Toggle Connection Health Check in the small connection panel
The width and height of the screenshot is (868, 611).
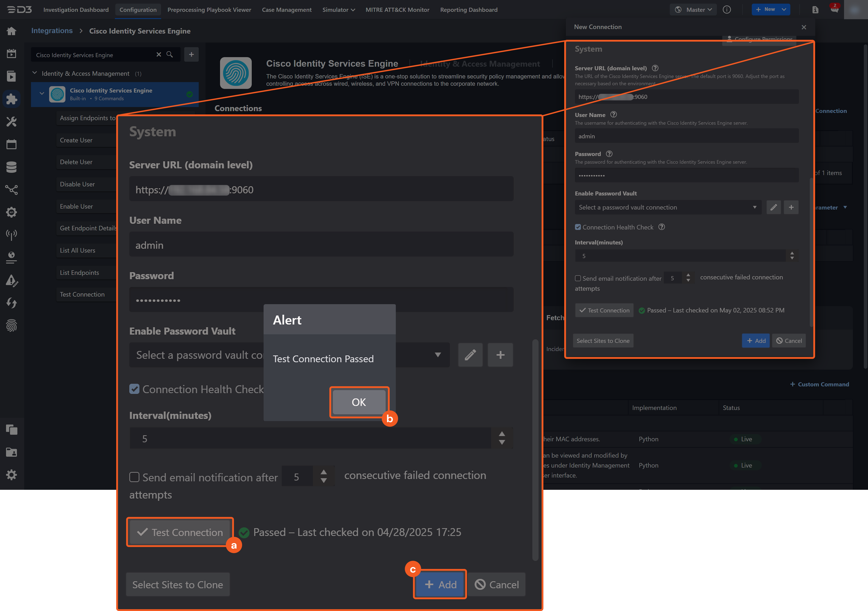tap(578, 227)
